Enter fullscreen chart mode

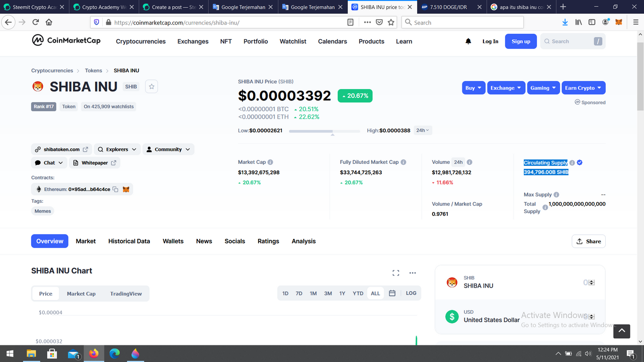396,273
